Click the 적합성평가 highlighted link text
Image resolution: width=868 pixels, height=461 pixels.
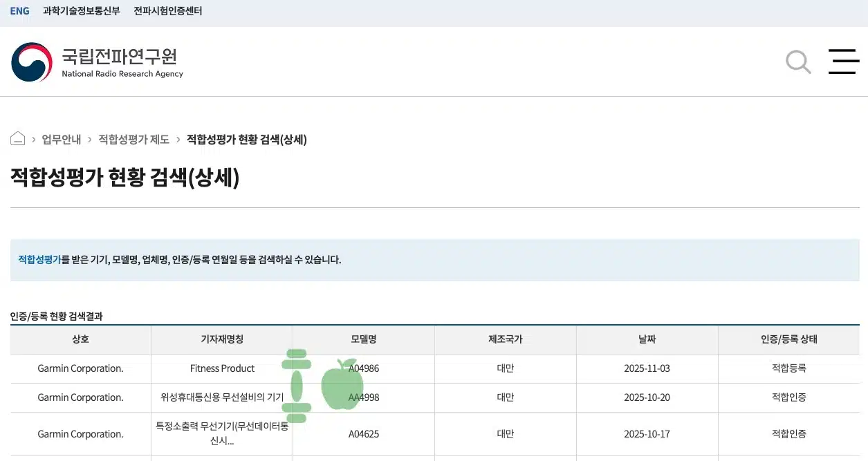[x=39, y=260]
